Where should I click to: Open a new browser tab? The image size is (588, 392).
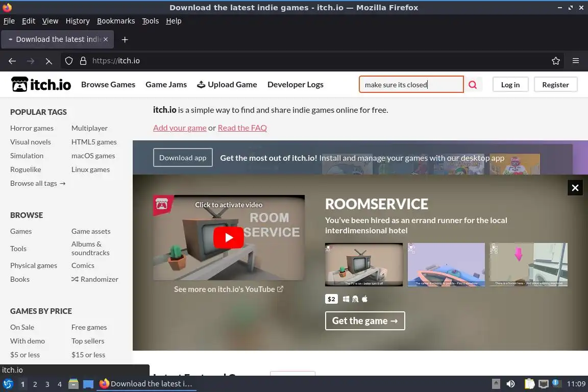(125, 39)
